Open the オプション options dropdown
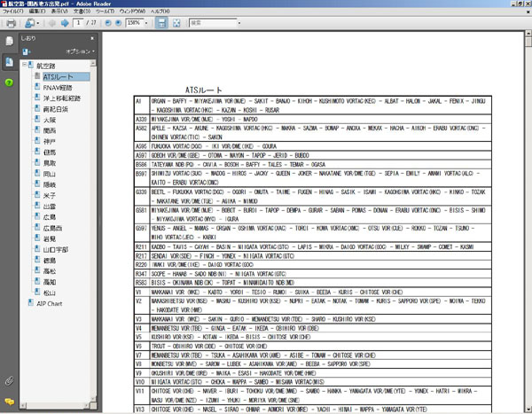 (x=81, y=51)
